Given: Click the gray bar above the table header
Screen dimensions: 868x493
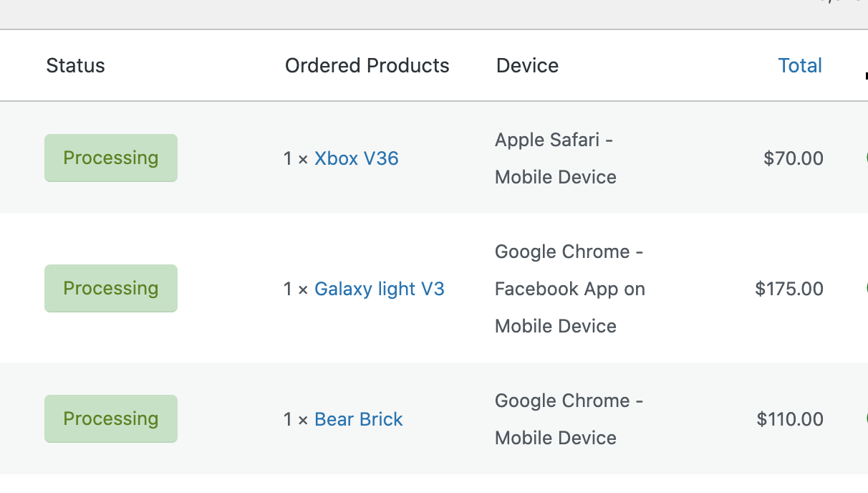Looking at the screenshot, I should click(434, 14).
